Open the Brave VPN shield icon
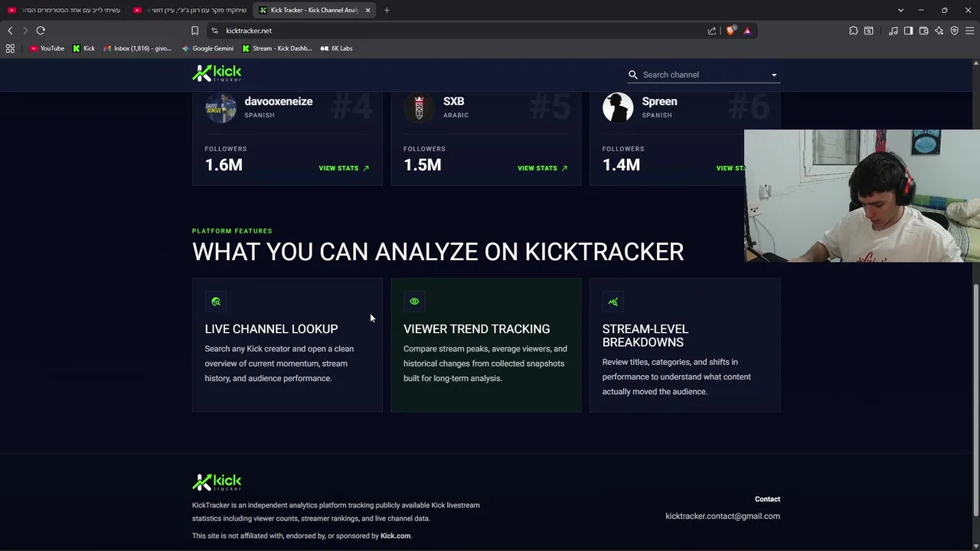 pyautogui.click(x=954, y=31)
